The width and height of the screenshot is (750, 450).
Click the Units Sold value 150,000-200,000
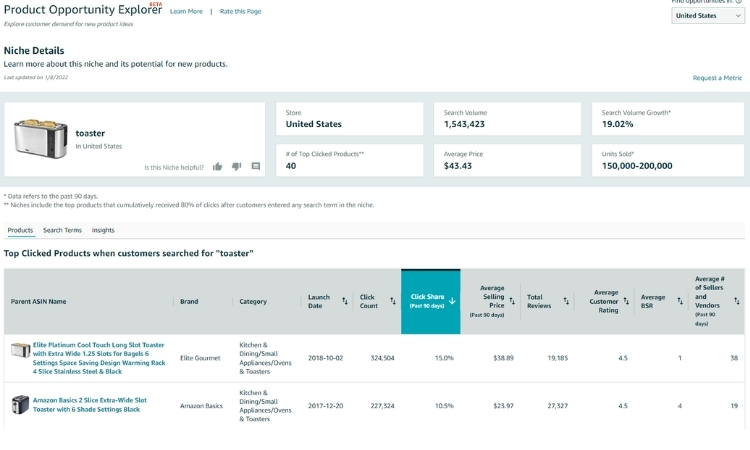point(637,166)
